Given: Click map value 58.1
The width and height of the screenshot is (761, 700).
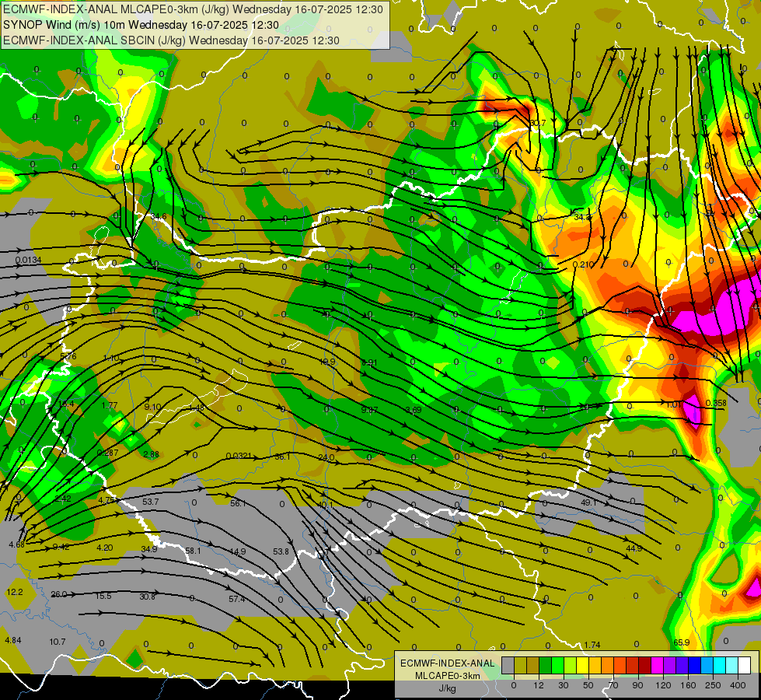Looking at the screenshot, I should point(193,551).
